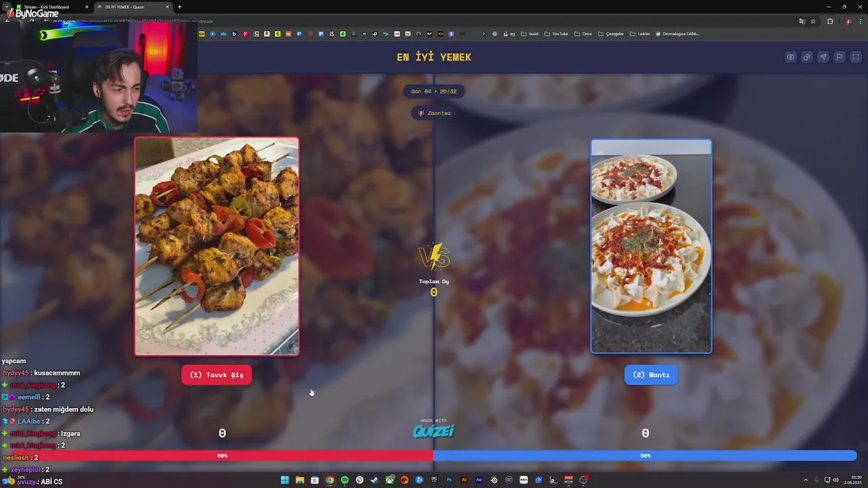Open the Chrome three-dot menu
Screen dimensions: 868x488
pos(861,21)
